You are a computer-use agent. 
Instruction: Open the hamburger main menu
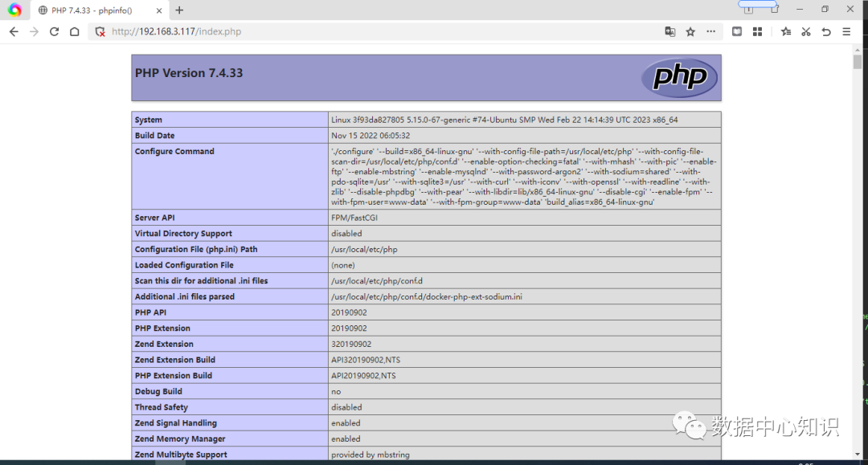click(x=846, y=31)
